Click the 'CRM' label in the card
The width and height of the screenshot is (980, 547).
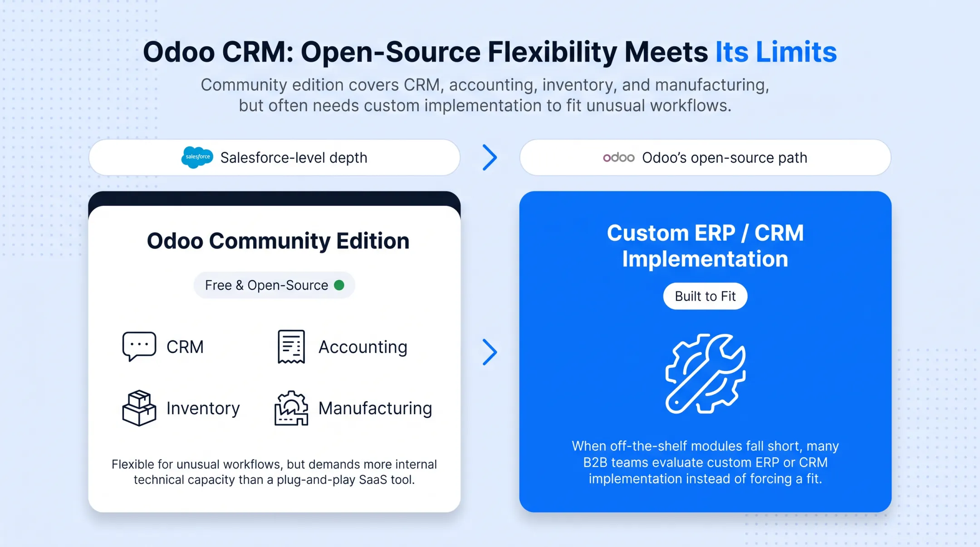click(185, 347)
